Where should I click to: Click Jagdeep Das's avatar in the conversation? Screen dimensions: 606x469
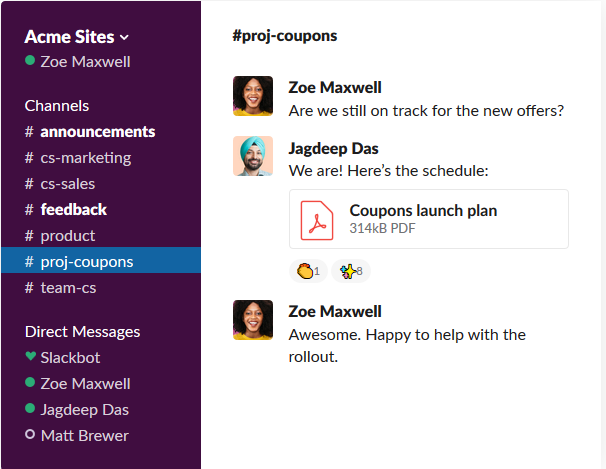click(253, 156)
